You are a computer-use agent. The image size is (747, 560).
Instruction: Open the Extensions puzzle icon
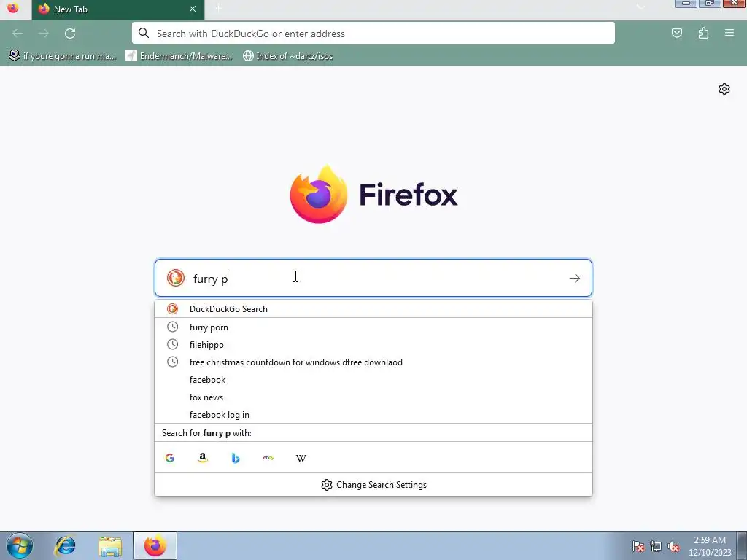[703, 34]
